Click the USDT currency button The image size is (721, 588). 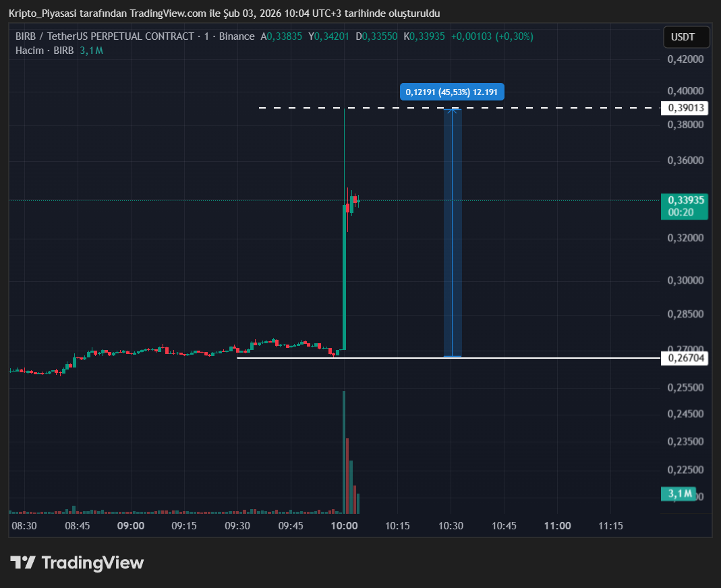[686, 37]
